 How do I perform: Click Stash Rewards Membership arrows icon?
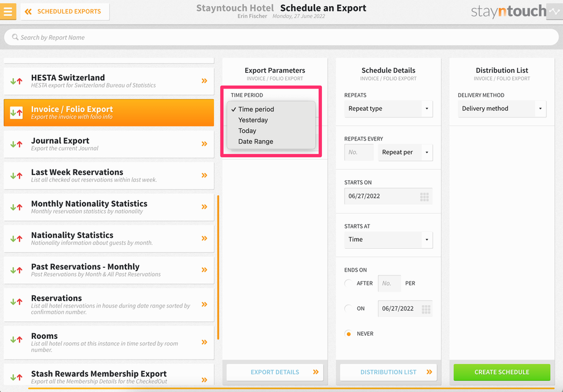(x=17, y=377)
